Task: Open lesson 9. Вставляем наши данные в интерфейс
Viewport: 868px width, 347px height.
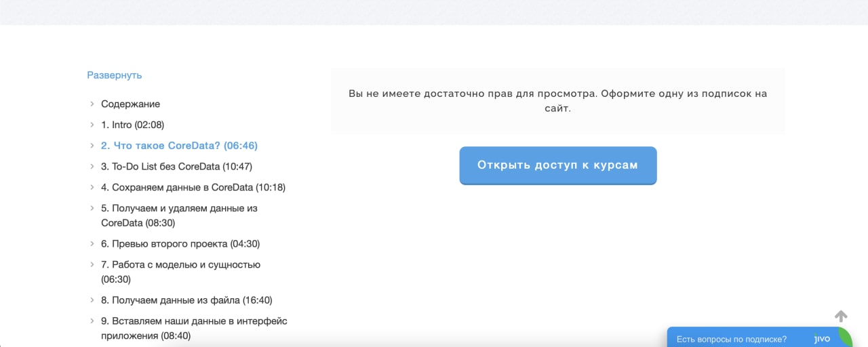Action: coord(195,328)
